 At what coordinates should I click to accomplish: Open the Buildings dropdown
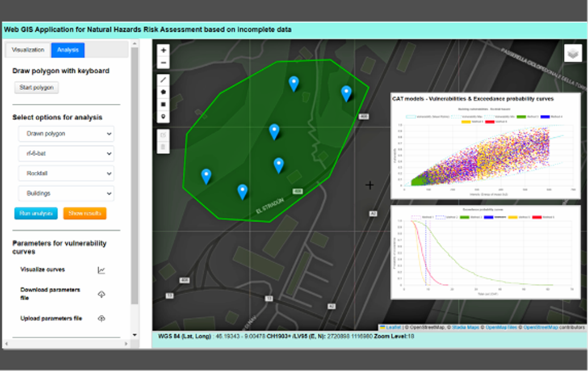coord(67,193)
